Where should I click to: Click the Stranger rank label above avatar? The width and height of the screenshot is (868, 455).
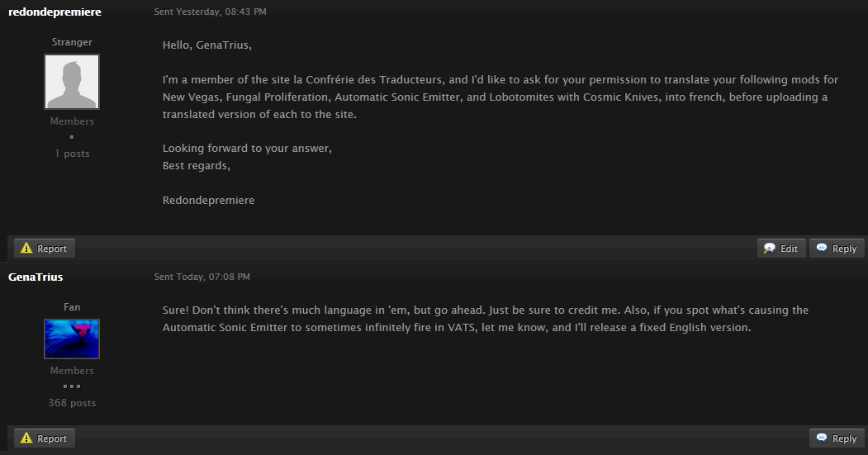[72, 42]
